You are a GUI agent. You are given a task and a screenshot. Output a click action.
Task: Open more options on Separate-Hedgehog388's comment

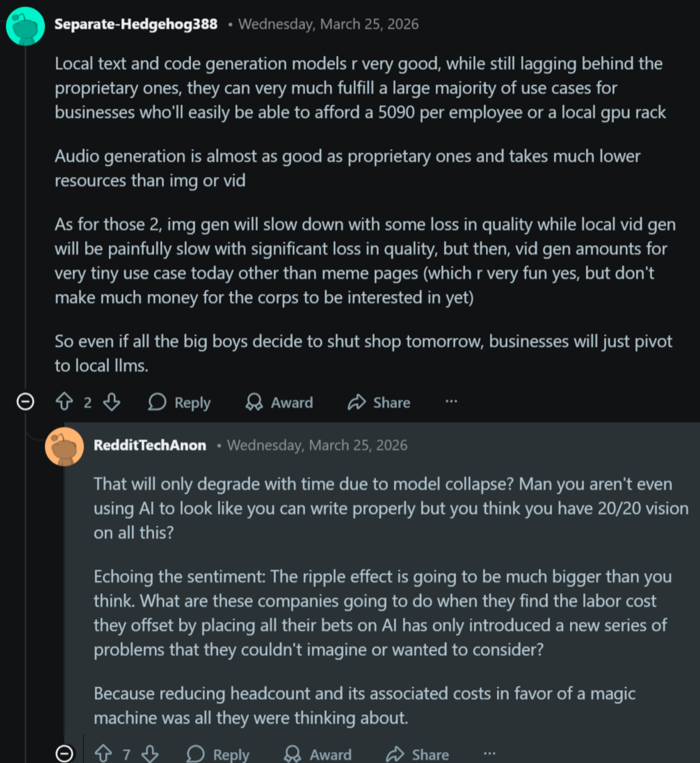click(451, 402)
